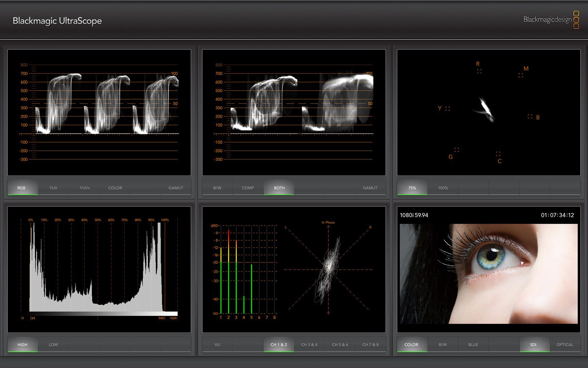Viewport: 588px width, 368px height.
Task: Switch audio meters to VU
Action: point(217,344)
